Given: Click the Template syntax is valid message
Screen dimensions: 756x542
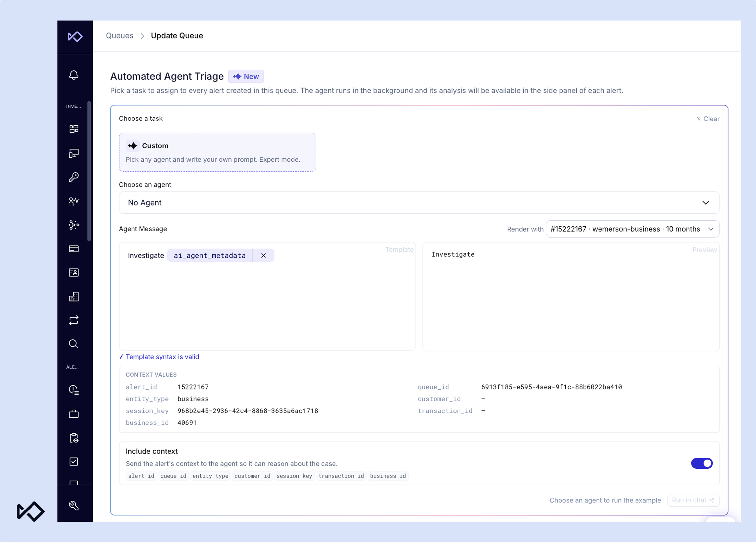Looking at the screenshot, I should (x=159, y=357).
